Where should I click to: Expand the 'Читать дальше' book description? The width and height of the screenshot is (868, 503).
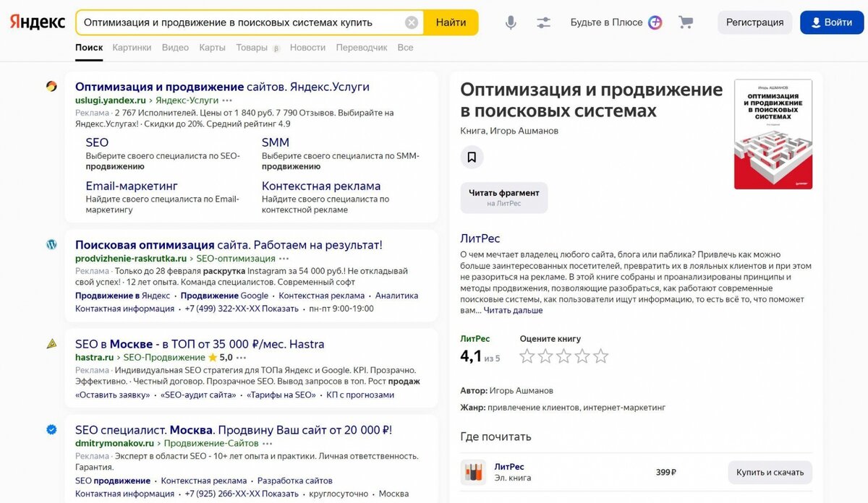(x=515, y=310)
